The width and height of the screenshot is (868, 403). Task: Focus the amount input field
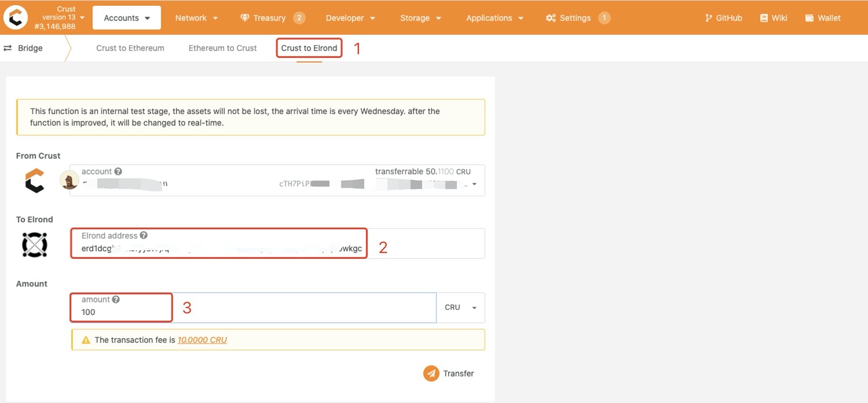[x=253, y=307]
